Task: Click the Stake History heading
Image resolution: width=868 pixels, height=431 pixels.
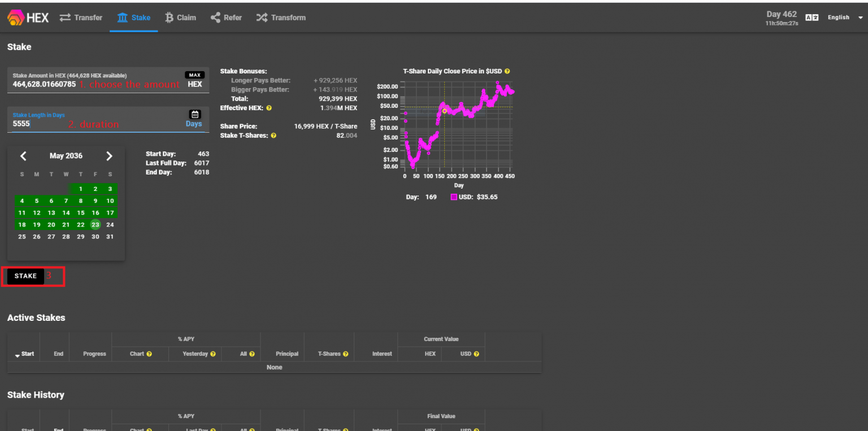Action: click(x=36, y=395)
